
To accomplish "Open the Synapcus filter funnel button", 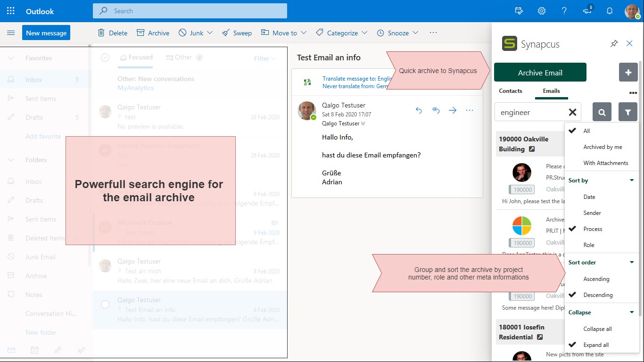I will [x=628, y=112].
